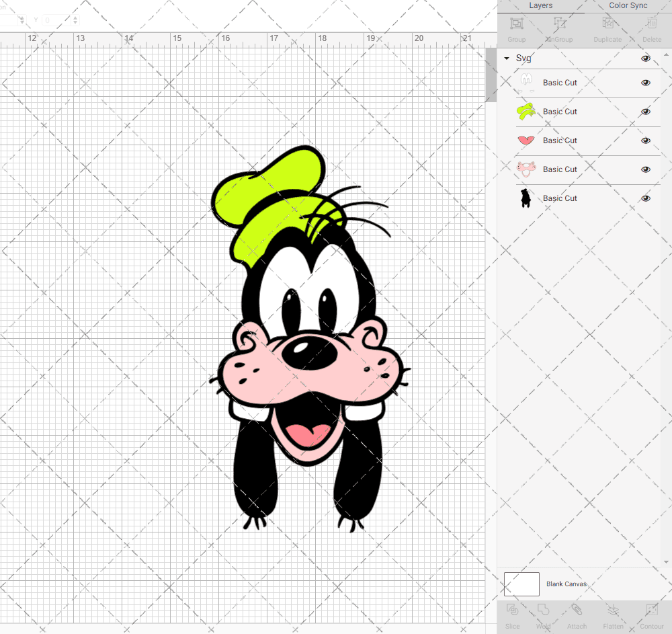Click the Delete trash icon

point(652,23)
